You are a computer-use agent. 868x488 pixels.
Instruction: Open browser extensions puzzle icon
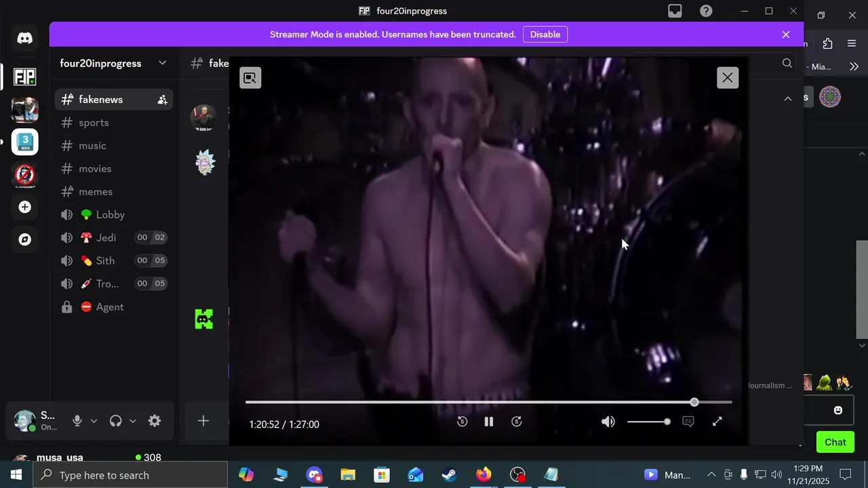(828, 44)
